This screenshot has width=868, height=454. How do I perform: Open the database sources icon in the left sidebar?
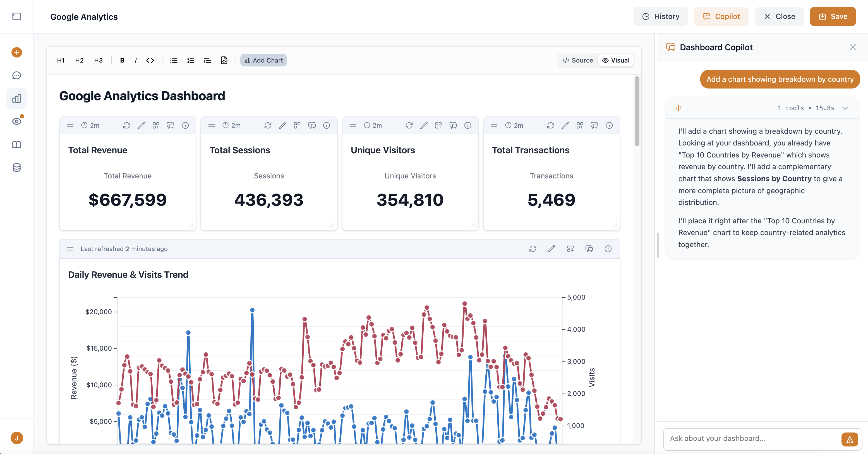[16, 168]
